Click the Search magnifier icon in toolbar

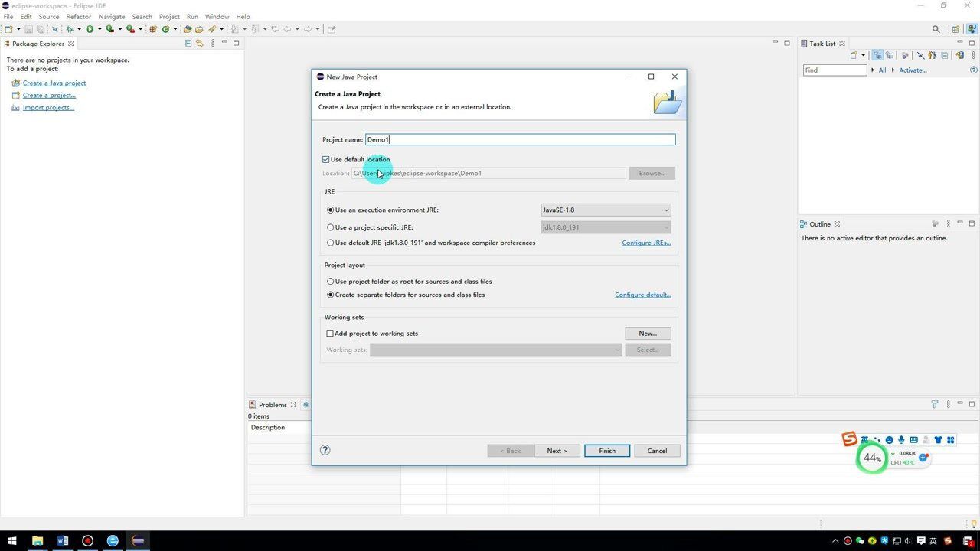point(936,29)
